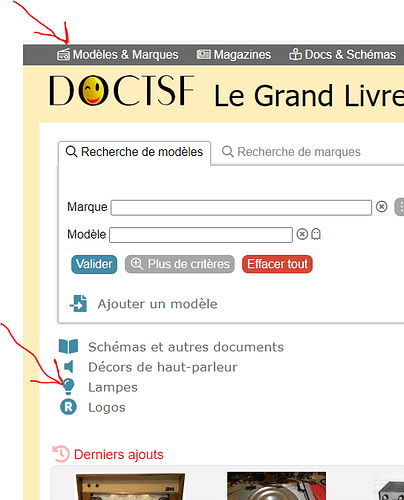Click the radio icon beside Modèles & Marques

[x=63, y=55]
